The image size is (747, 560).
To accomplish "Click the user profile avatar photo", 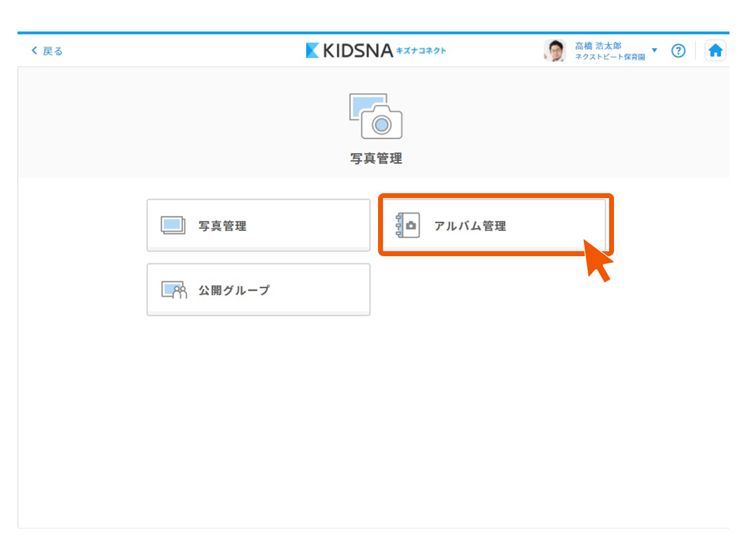I will 554,50.
